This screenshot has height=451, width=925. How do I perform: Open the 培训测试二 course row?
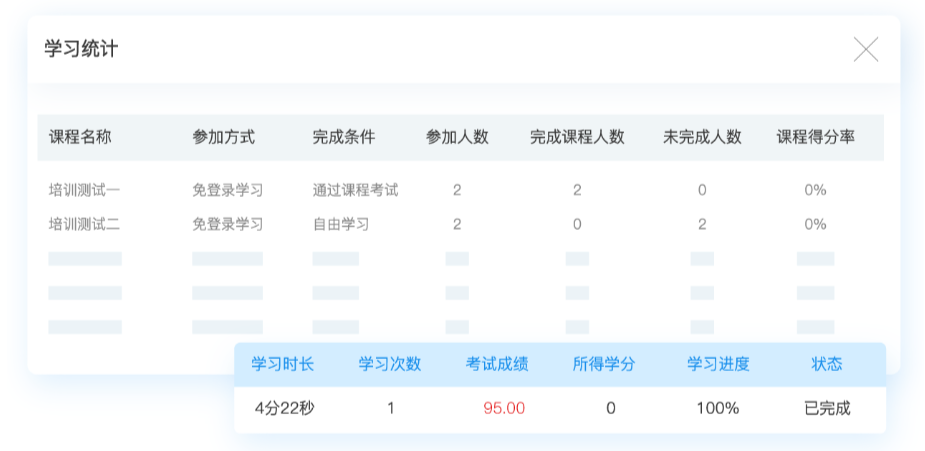tap(84, 224)
